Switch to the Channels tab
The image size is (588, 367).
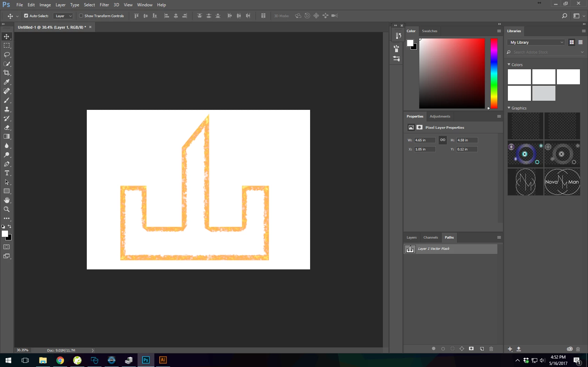click(430, 237)
